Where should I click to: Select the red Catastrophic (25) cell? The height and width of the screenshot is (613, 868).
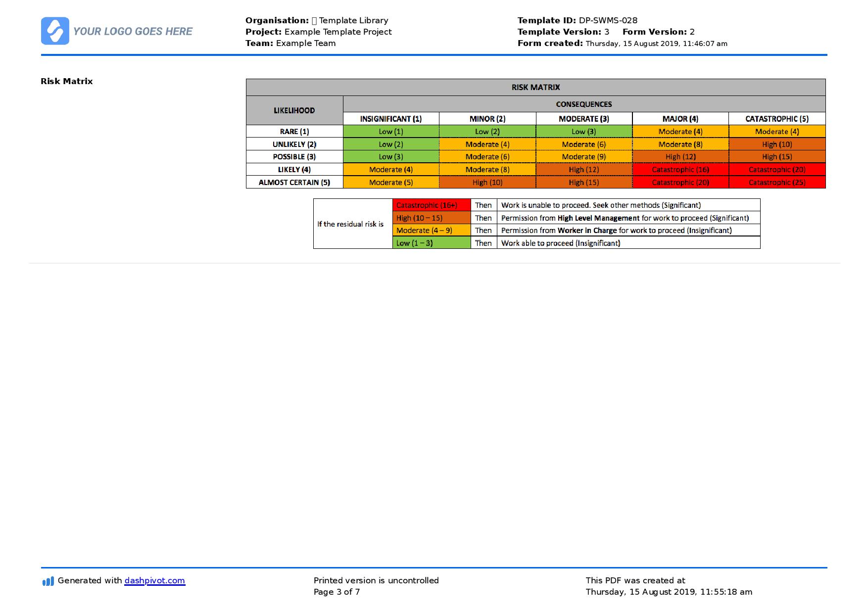tap(776, 183)
